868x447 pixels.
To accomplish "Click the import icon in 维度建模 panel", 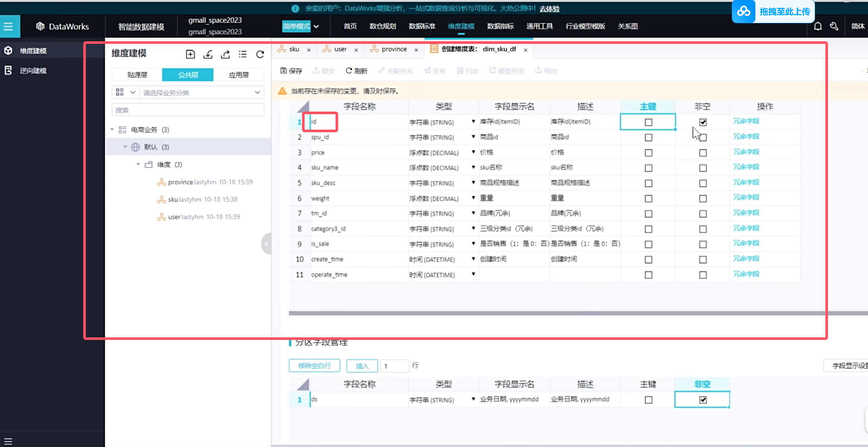I will [x=208, y=54].
